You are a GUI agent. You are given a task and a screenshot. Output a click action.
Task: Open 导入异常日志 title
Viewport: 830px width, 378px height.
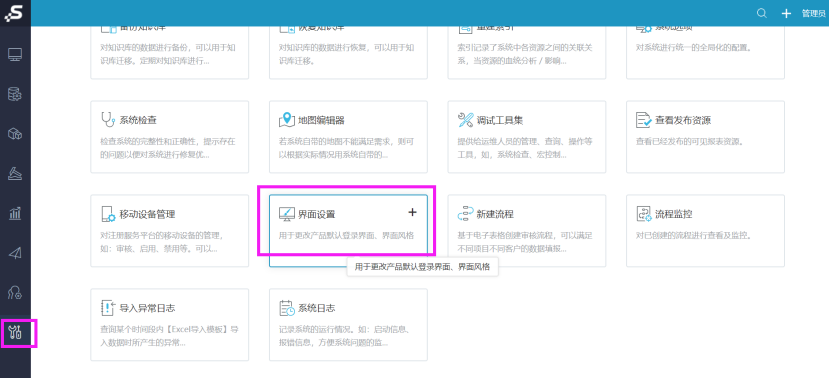147,308
